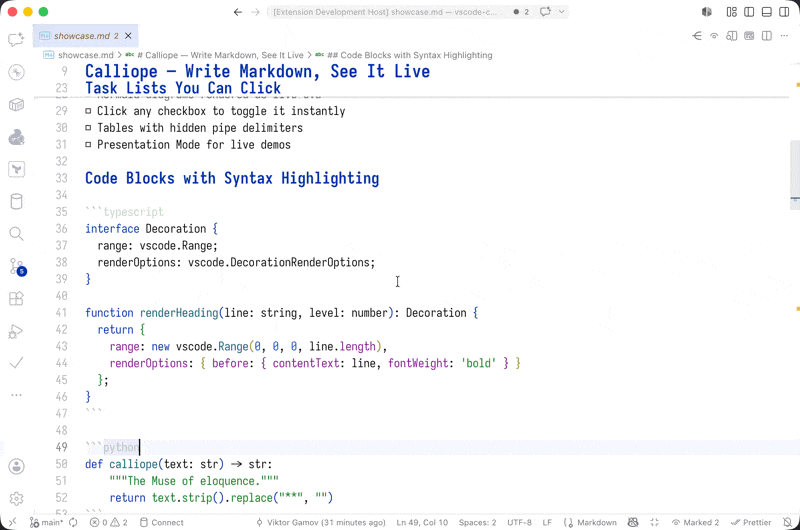Open the hexagon extension icon in title bar
Viewport: 800px width, 530px height.
pyautogui.click(x=707, y=12)
